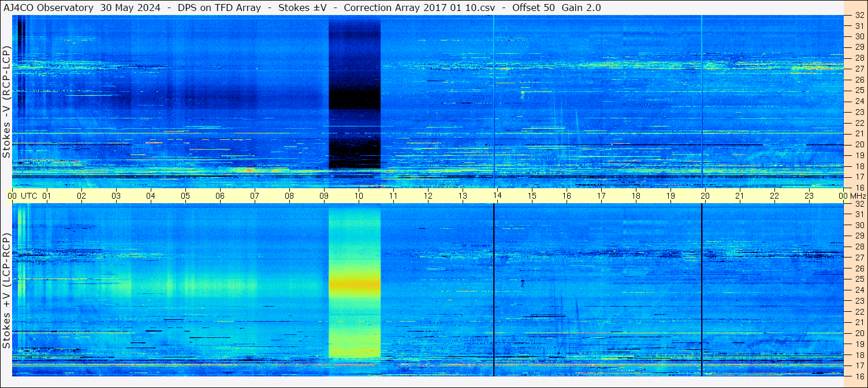Click the Stokes -V (RCP-LCP) axis label
This screenshot has height=388, width=868.
click(x=6, y=101)
